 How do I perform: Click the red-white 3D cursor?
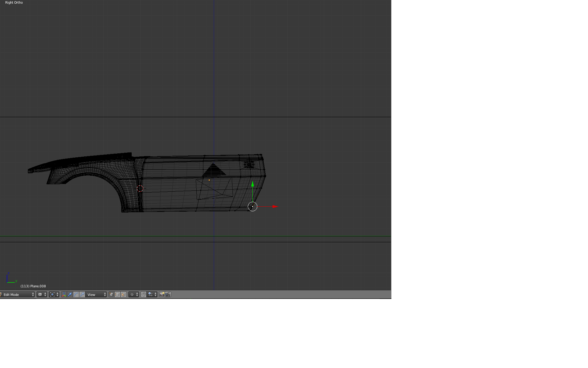pos(140,189)
